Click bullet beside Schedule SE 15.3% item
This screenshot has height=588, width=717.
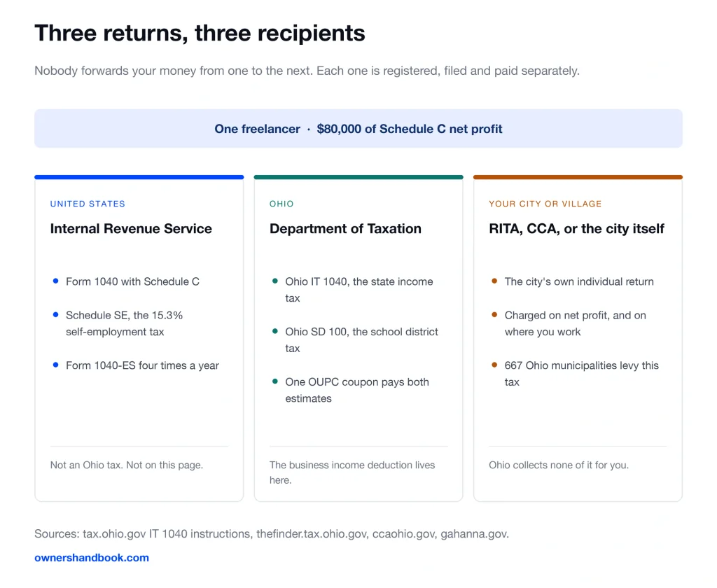[55, 314]
